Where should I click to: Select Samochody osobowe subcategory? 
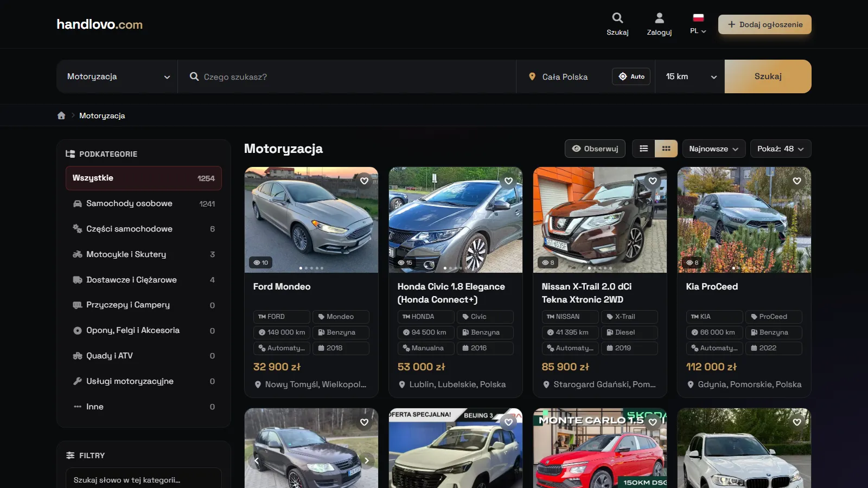pyautogui.click(x=144, y=203)
